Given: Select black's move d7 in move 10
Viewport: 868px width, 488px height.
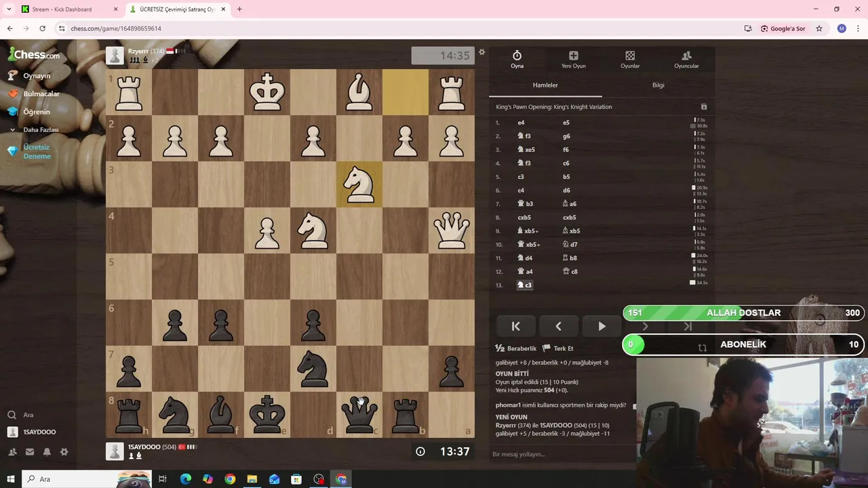Looking at the screenshot, I should [570, 245].
